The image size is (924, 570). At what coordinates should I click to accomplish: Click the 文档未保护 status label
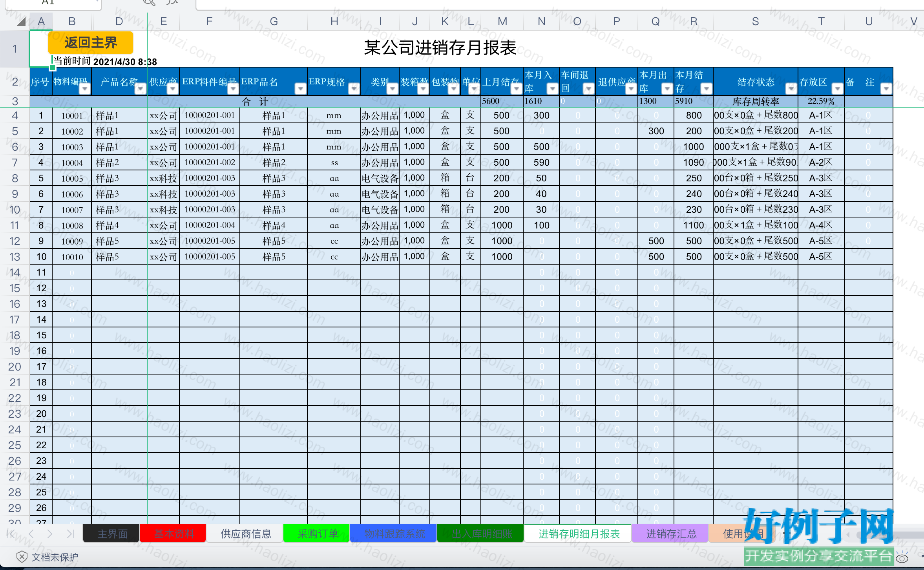(55, 557)
